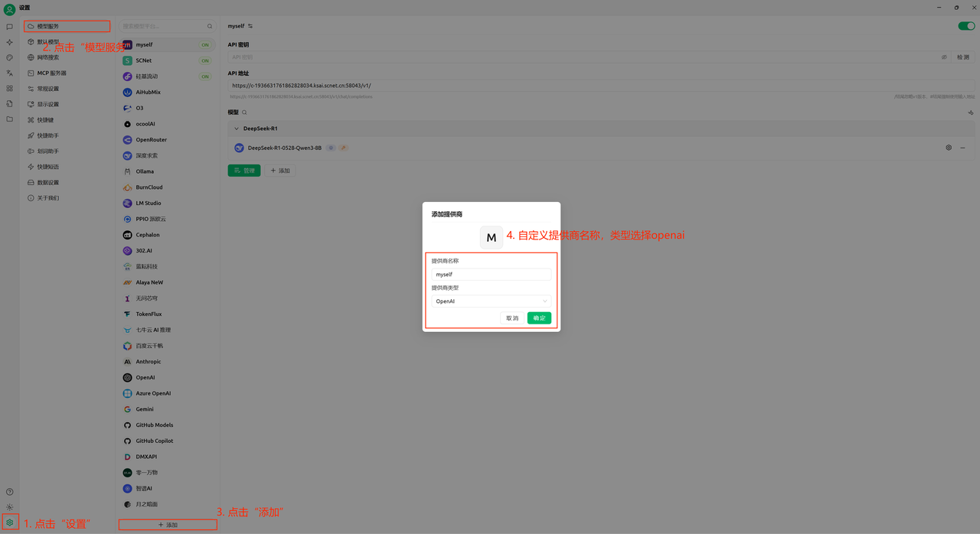Click the help question mark icon
980x534 pixels.
coord(9,492)
